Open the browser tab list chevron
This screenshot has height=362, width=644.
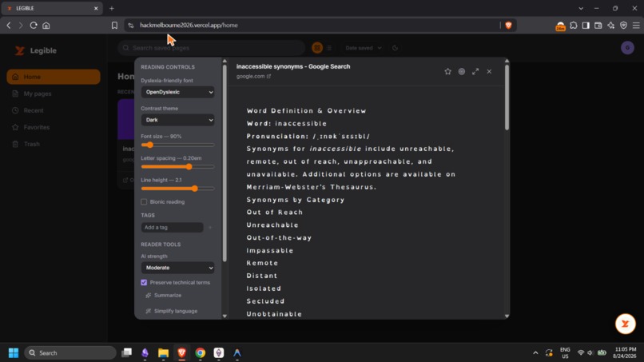581,8
